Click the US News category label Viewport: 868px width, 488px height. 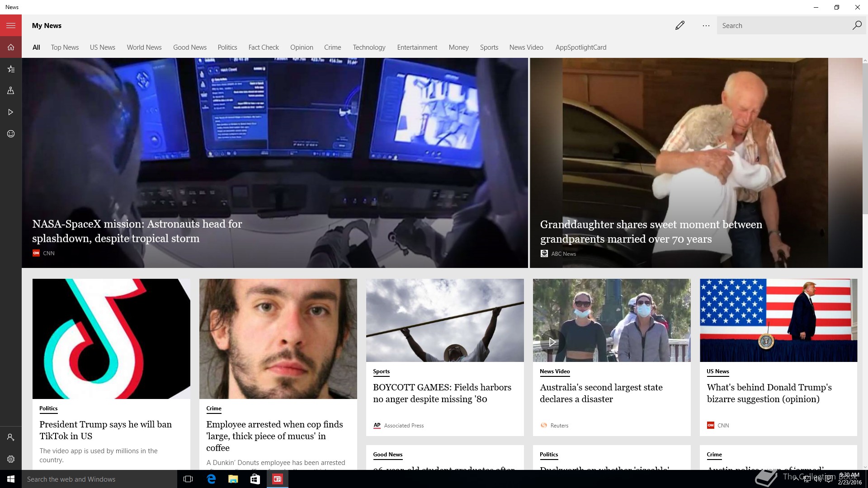(718, 371)
